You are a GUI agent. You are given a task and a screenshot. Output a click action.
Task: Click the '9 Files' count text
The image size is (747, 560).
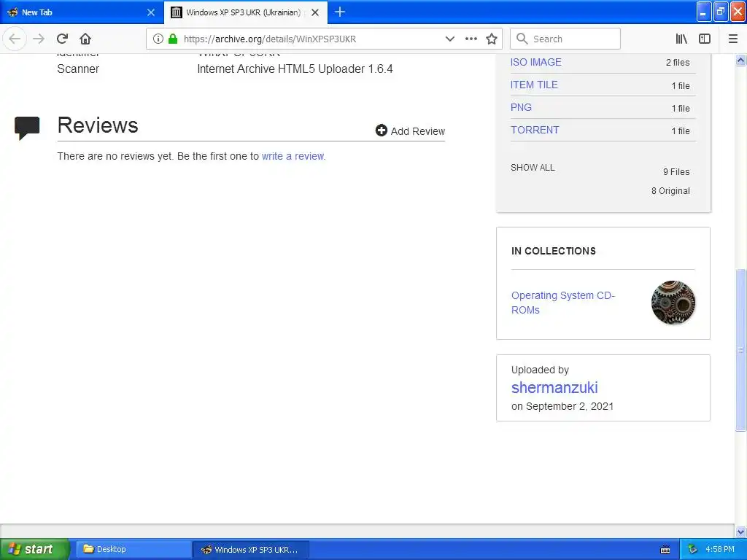[x=676, y=172]
